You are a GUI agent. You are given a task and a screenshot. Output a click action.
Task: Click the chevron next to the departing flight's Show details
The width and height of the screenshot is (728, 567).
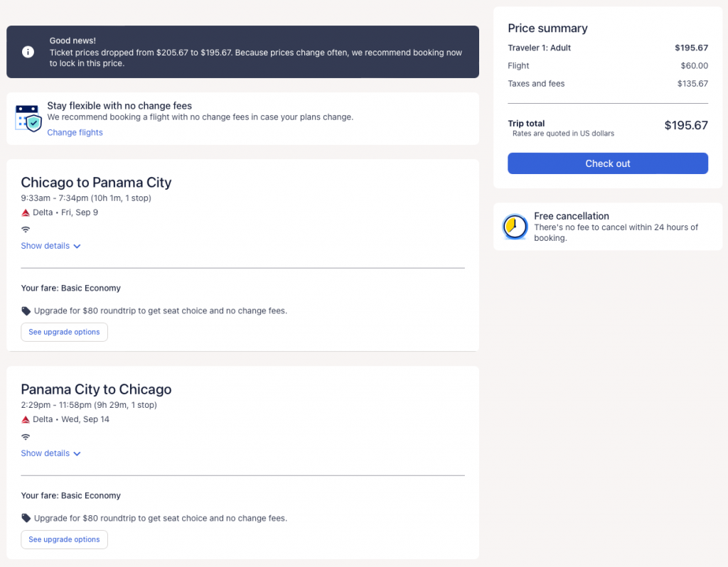[x=77, y=247]
